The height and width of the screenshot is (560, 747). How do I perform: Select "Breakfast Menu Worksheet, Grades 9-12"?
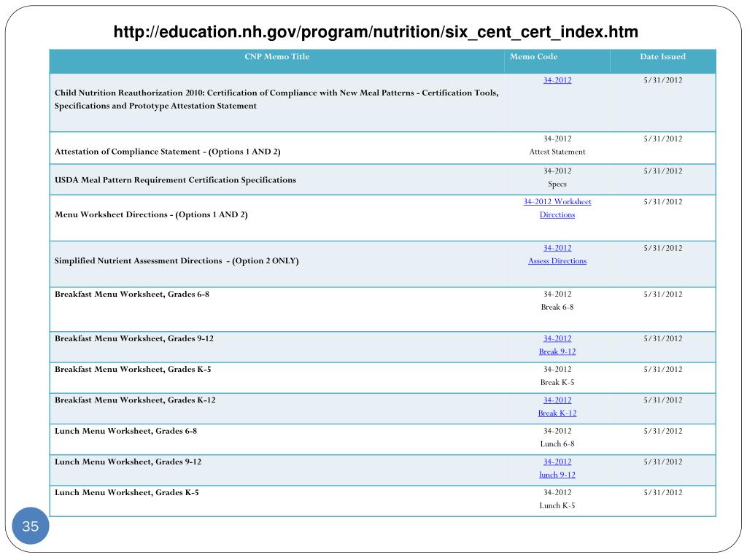134,338
